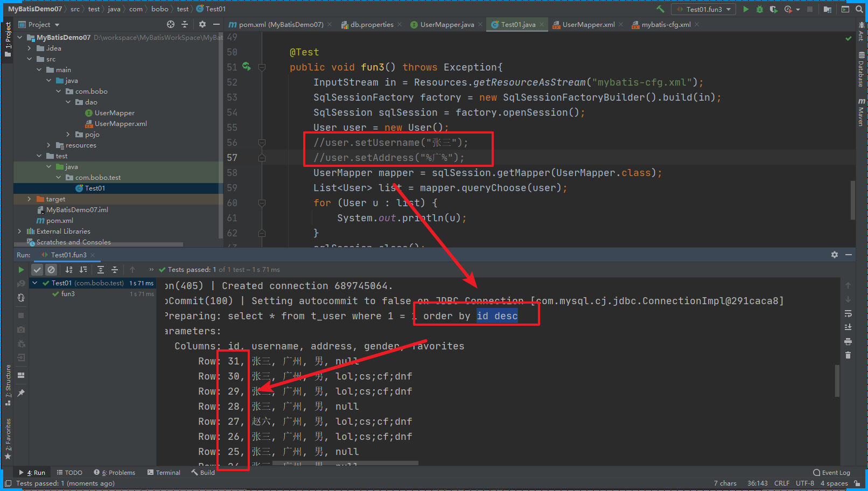Expand all test results
Viewport: 868px width, 491px height.
tap(101, 270)
